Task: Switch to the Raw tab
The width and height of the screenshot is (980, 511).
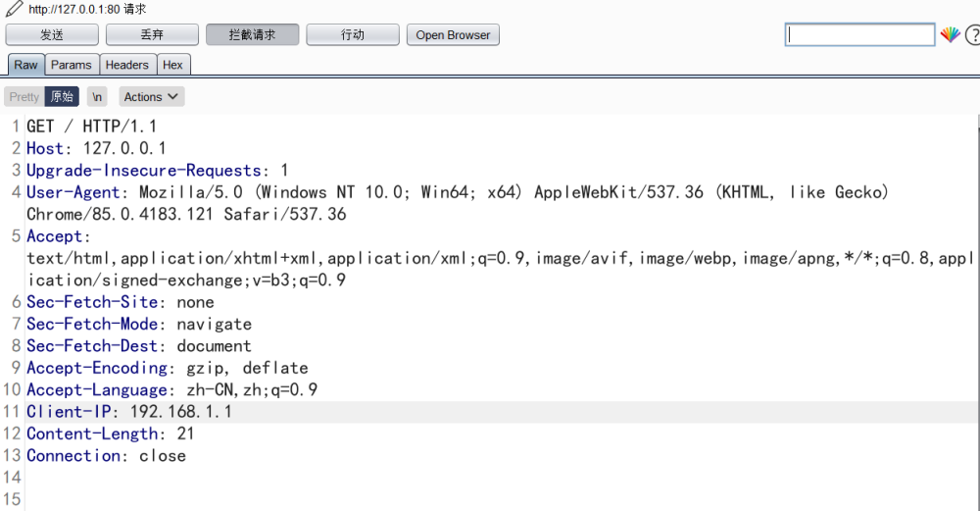Action: [x=25, y=65]
